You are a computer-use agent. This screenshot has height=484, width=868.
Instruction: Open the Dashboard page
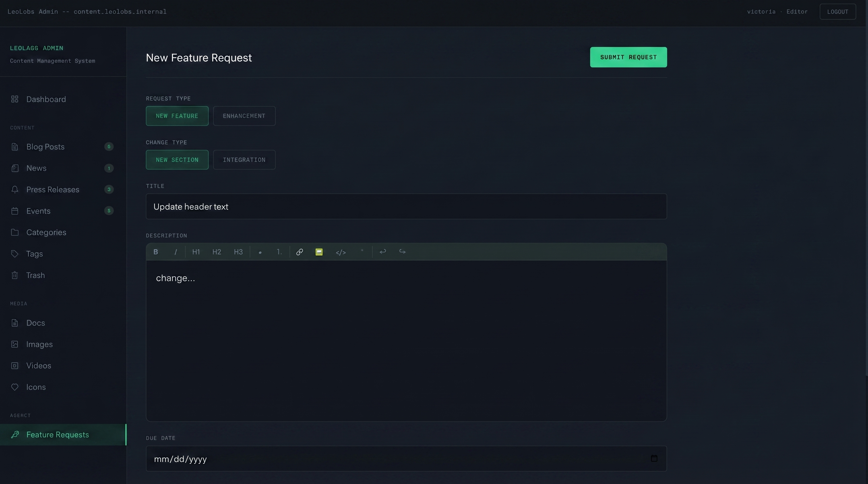click(x=63, y=99)
